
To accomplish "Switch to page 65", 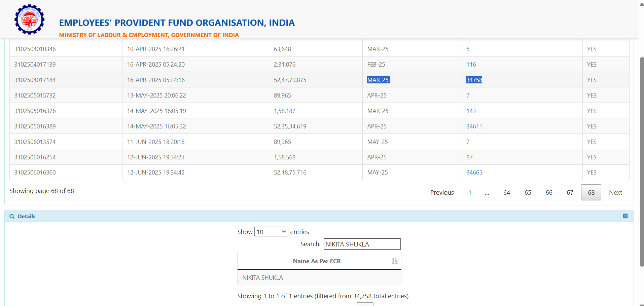I will tap(528, 193).
